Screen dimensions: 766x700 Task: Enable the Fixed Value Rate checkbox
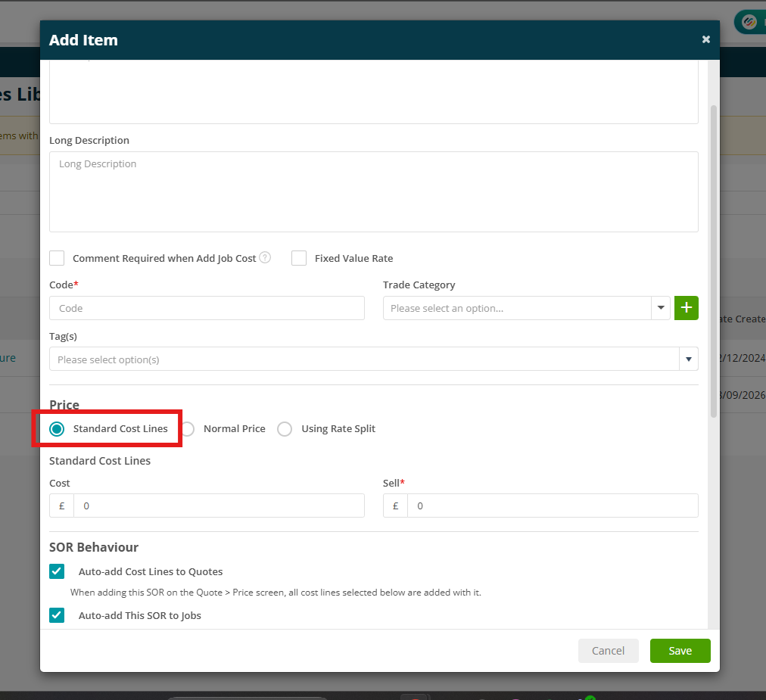point(299,258)
